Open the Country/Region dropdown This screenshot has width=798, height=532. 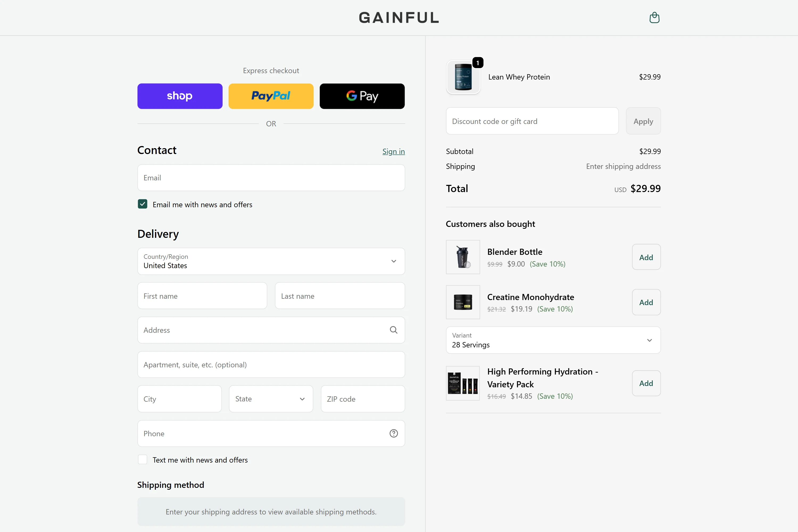[x=271, y=261]
